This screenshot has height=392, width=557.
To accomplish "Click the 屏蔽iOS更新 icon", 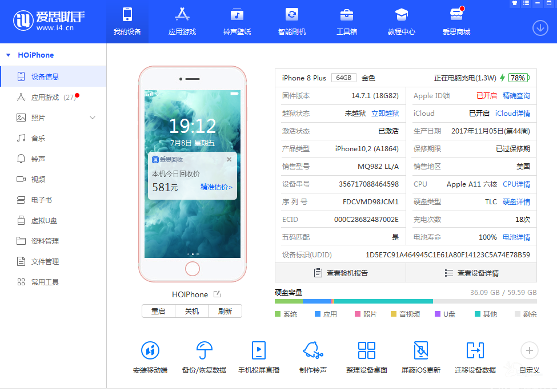I will pyautogui.click(x=421, y=350).
